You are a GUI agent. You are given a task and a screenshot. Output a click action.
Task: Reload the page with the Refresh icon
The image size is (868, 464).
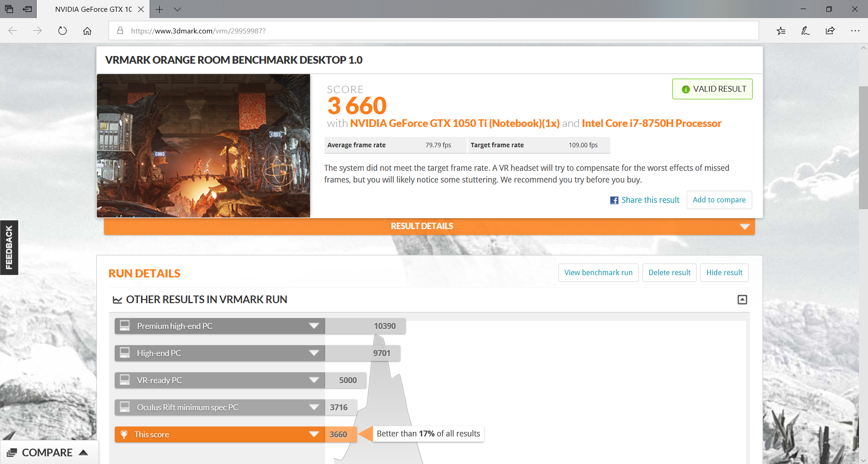click(x=62, y=31)
